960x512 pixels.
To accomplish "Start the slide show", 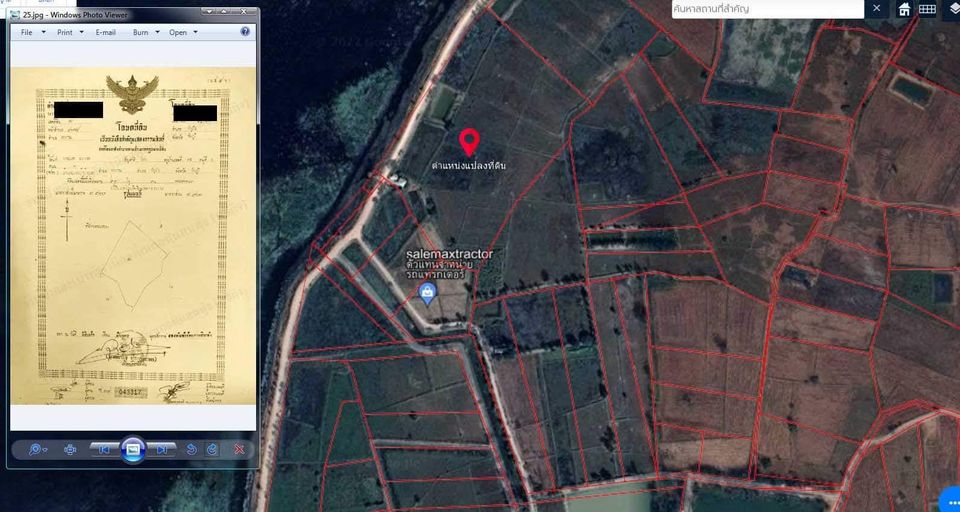I will click(133, 450).
